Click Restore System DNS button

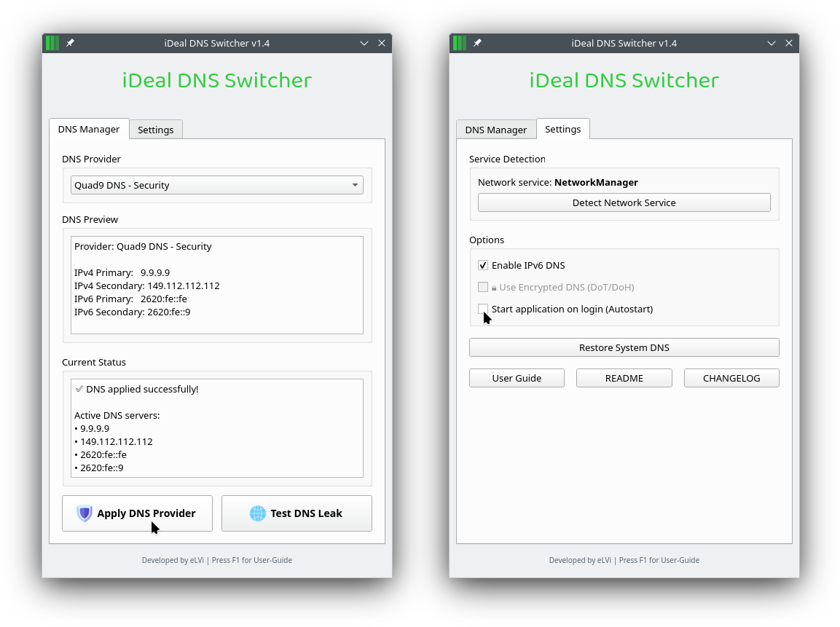624,347
